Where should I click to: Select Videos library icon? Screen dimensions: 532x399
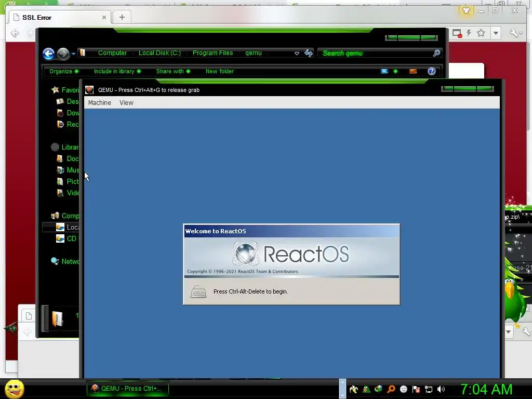[60, 193]
